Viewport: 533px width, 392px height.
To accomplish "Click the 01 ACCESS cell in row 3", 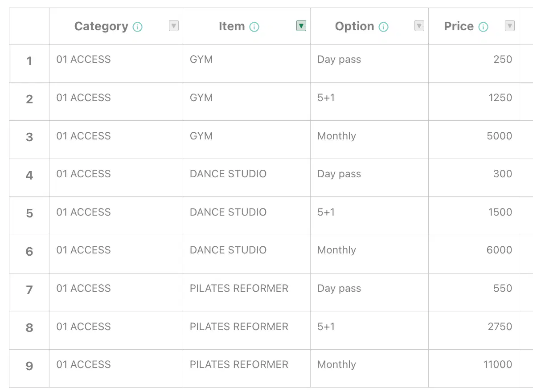I will [x=116, y=139].
